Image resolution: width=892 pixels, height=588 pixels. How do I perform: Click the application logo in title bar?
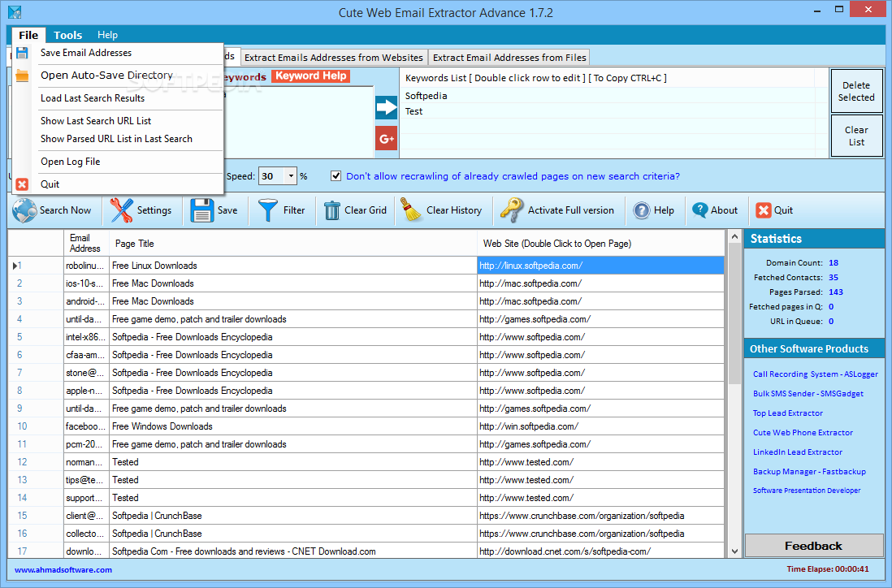15,12
